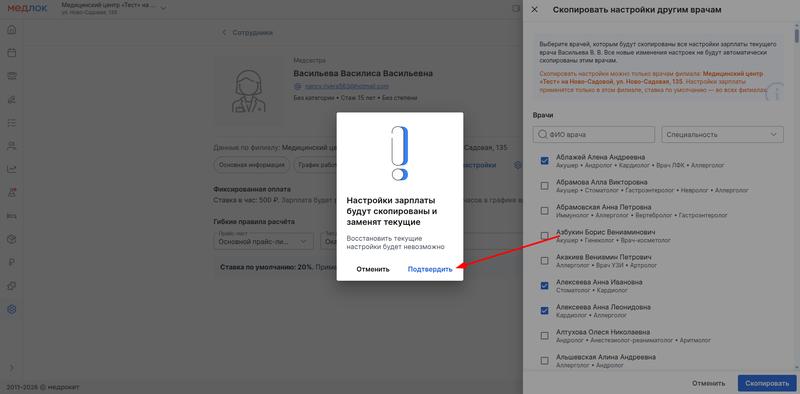Check Алтухова Олеся Николаевна checkbox
The width and height of the screenshot is (800, 394).
pyautogui.click(x=544, y=336)
